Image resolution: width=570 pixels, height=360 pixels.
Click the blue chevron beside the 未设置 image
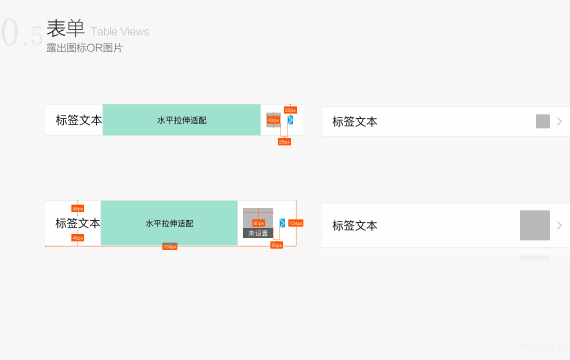click(282, 223)
